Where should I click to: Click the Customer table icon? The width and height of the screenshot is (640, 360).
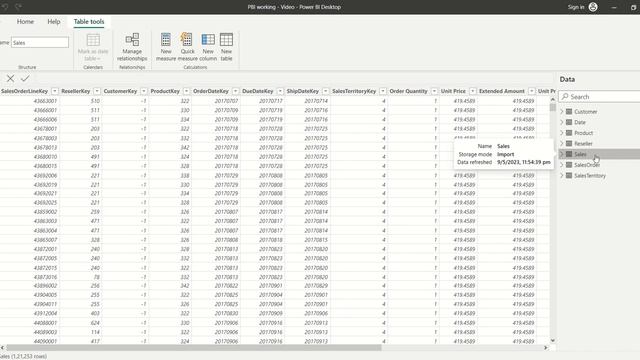569,111
